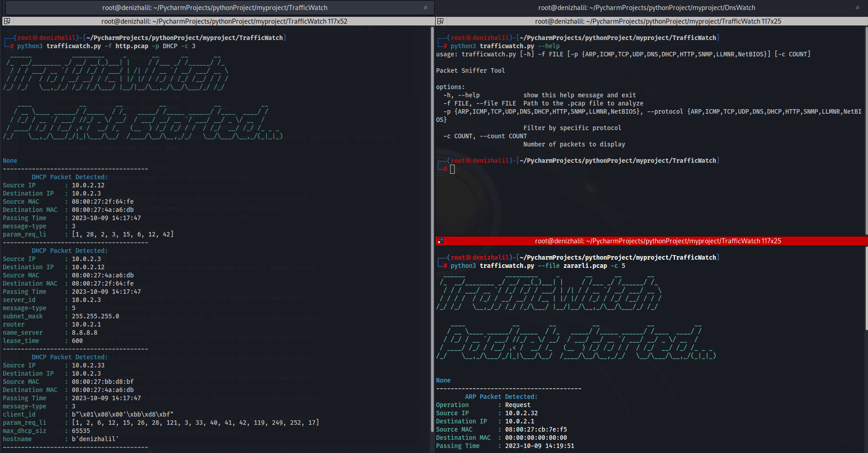The height and width of the screenshot is (453, 868).
Task: Click the first "DHCP Packet Detected:" heading
Action: point(70,177)
